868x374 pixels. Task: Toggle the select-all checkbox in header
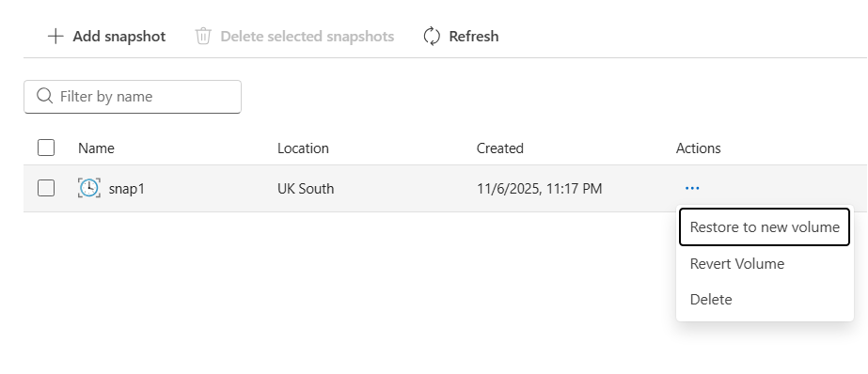(x=46, y=148)
